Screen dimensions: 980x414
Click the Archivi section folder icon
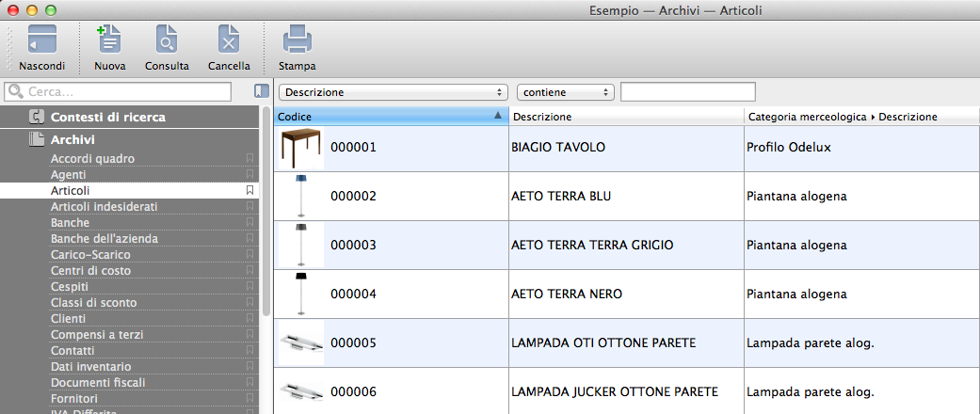pos(37,139)
